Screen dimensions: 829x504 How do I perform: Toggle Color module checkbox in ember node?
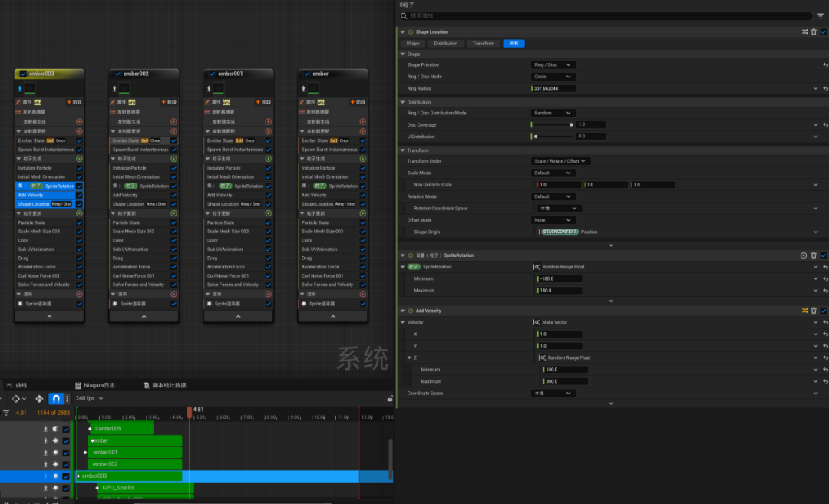pos(362,240)
